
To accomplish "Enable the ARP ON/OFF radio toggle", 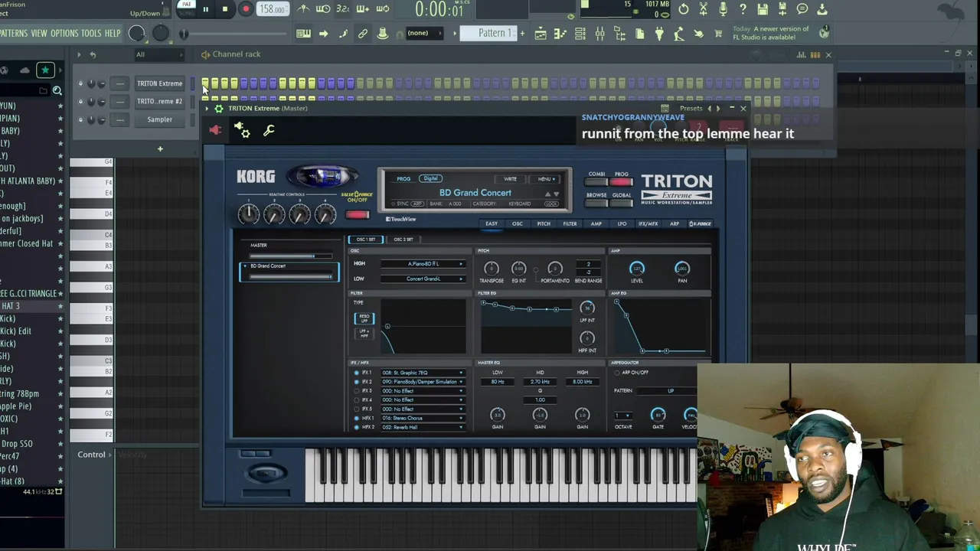I will pyautogui.click(x=617, y=373).
